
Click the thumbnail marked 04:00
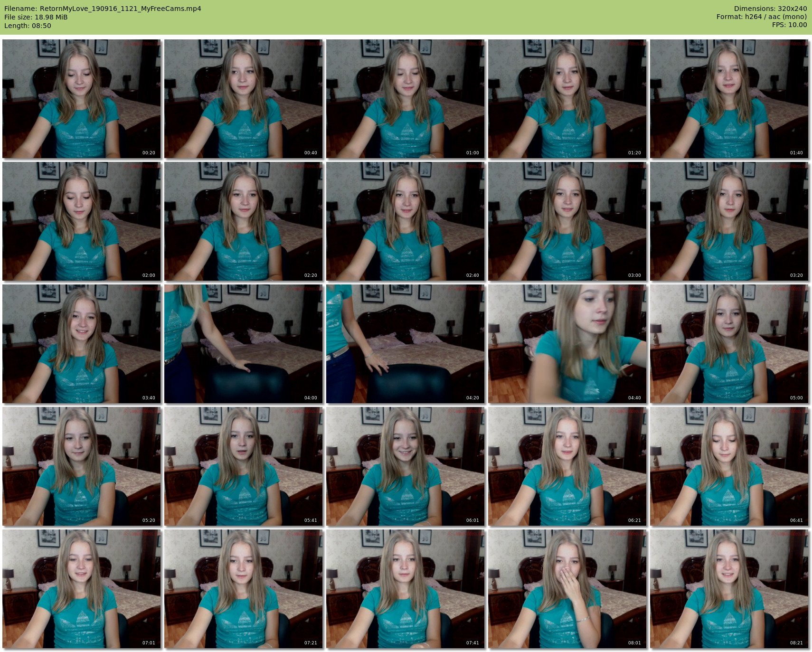(243, 344)
